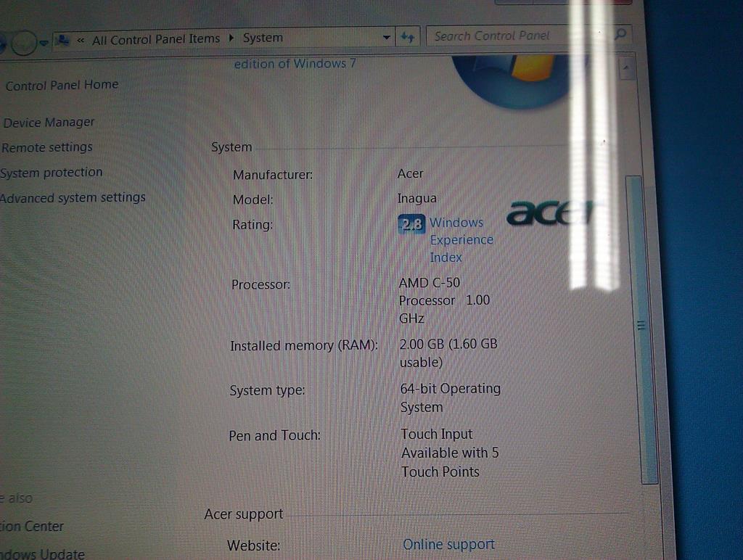The height and width of the screenshot is (560, 743).
Task: Click the 'Touch Input Available' value
Action: pyautogui.click(x=450, y=453)
